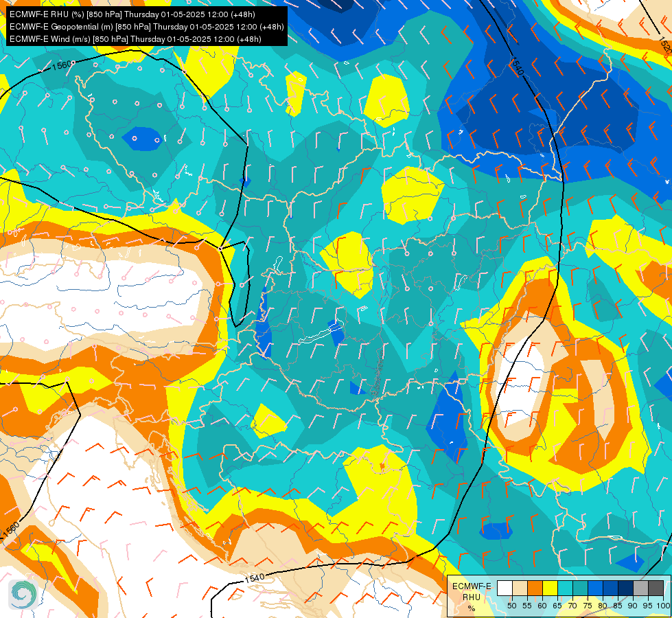The width and height of the screenshot is (672, 618).
Task: Click legend tick value 50
Action: [511, 606]
